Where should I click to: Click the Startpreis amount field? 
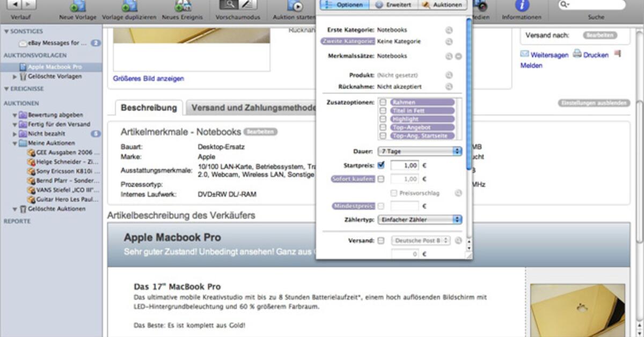[404, 165]
